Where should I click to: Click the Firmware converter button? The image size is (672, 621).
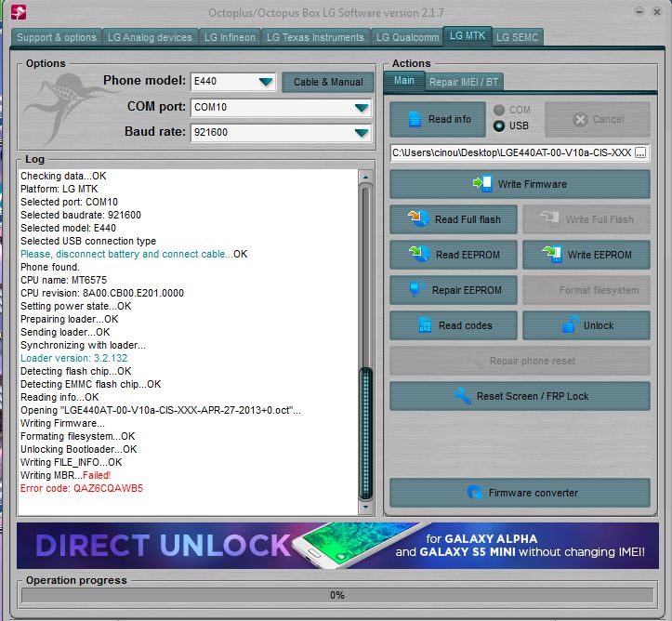point(520,493)
